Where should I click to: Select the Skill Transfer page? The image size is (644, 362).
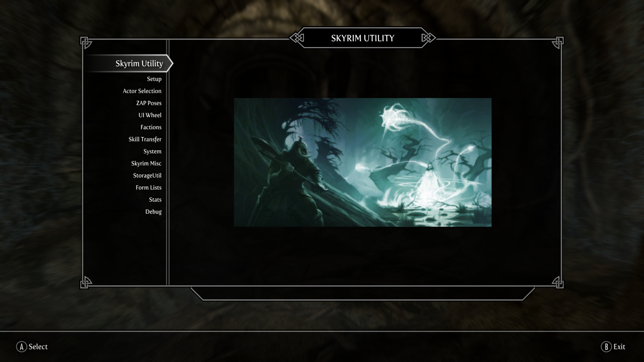[145, 139]
